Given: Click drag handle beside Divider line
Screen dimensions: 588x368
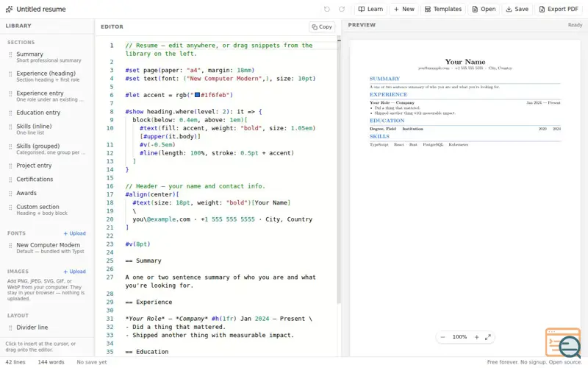Looking at the screenshot, I should click(10, 328).
